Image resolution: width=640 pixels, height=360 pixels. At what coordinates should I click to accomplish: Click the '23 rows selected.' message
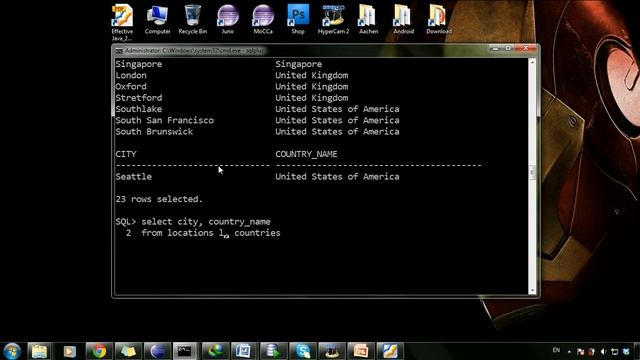click(159, 199)
